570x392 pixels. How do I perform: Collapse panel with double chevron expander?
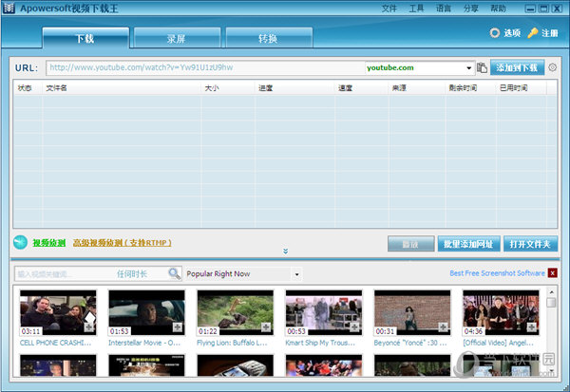285,252
